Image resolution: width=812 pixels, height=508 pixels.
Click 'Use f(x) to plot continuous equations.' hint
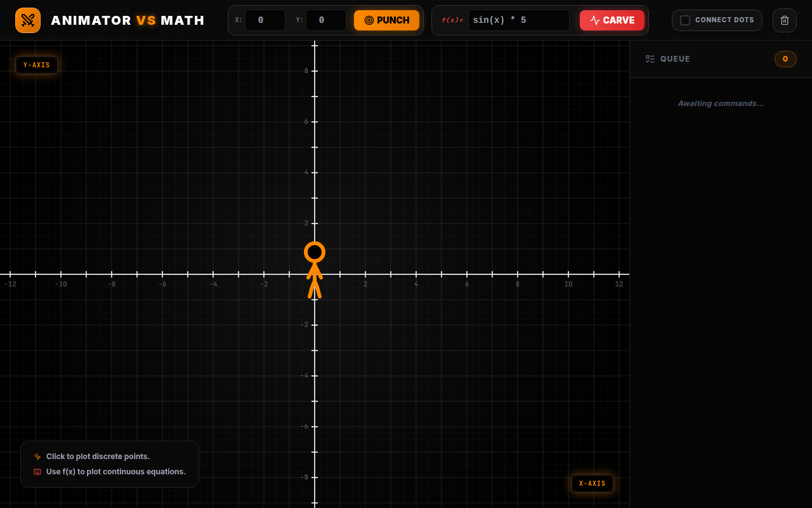point(116,472)
